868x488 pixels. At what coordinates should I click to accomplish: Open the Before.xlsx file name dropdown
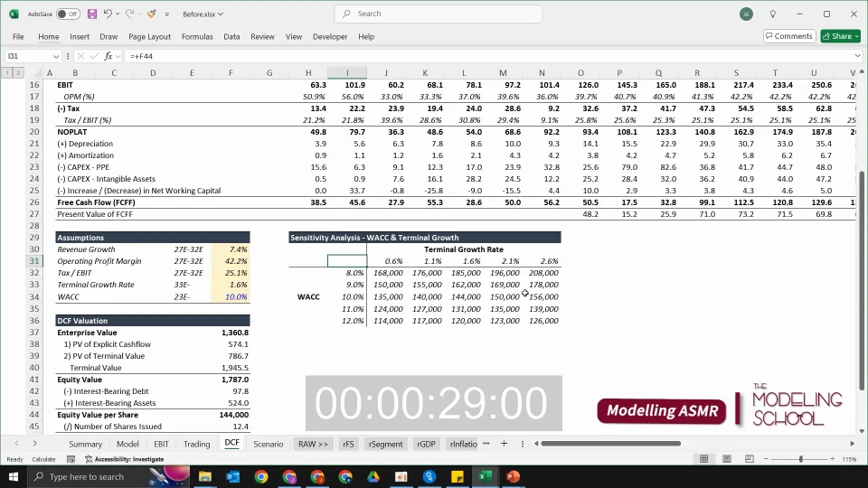point(203,14)
